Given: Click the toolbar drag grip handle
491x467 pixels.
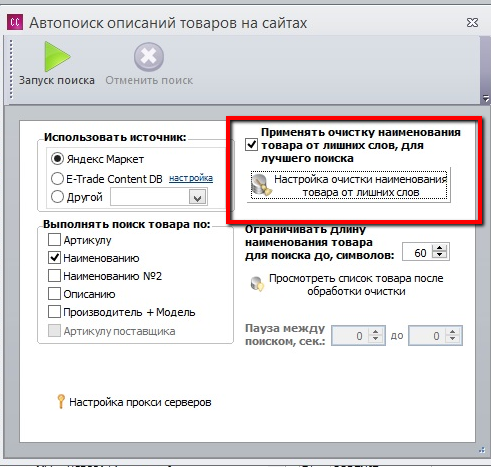Looking at the screenshot, I should coord(11,69).
